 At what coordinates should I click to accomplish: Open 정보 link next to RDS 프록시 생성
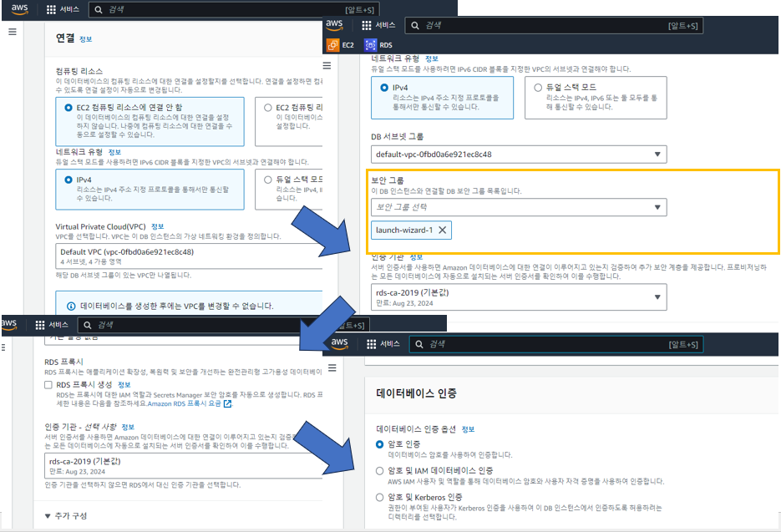[124, 384]
